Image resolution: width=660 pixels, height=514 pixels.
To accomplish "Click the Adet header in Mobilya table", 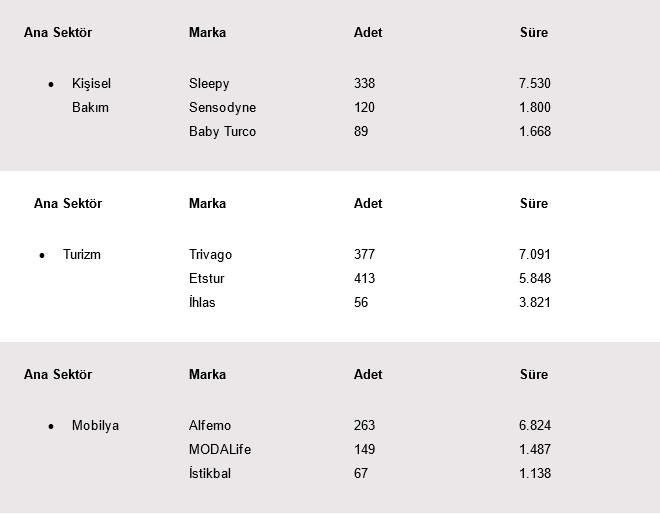I will (368, 375).
